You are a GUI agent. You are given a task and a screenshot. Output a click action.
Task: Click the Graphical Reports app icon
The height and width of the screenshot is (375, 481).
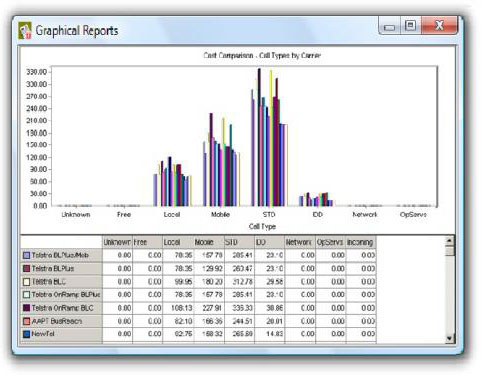[x=25, y=30]
